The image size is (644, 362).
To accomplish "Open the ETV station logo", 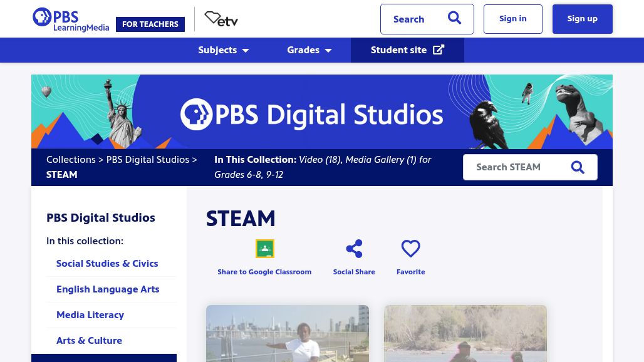I will tap(221, 19).
